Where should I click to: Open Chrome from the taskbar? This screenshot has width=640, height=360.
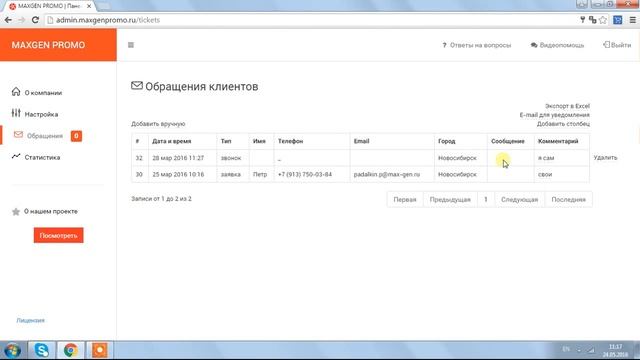[x=71, y=350]
